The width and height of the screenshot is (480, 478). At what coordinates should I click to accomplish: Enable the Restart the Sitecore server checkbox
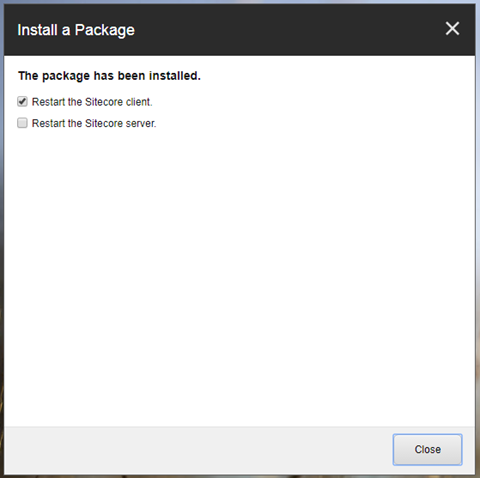[x=22, y=123]
